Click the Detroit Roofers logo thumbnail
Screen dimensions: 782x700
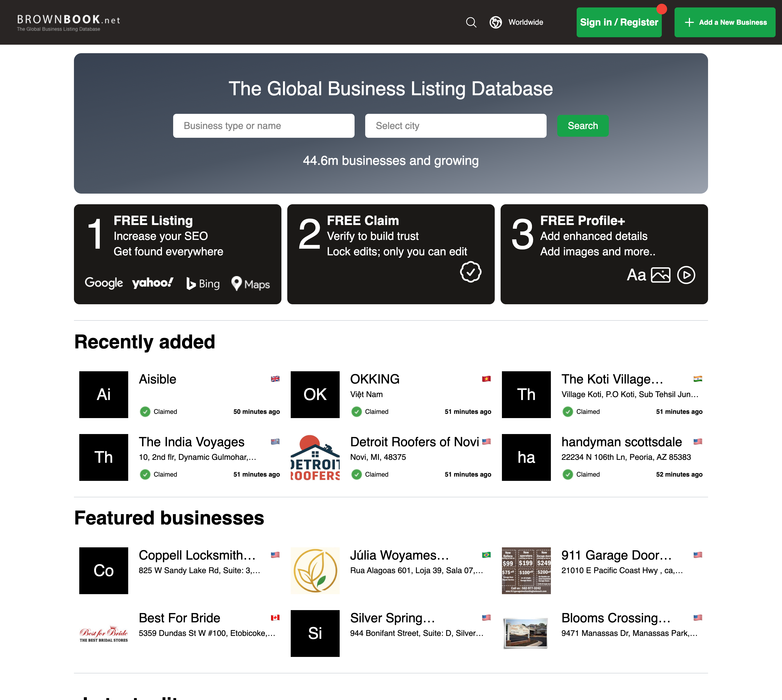[315, 457]
